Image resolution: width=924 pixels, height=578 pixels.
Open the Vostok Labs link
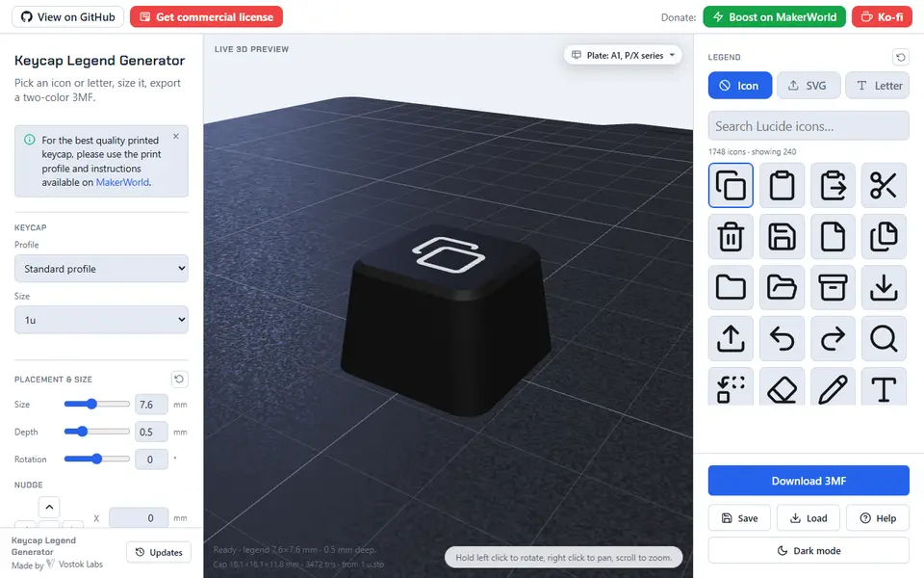(x=75, y=564)
